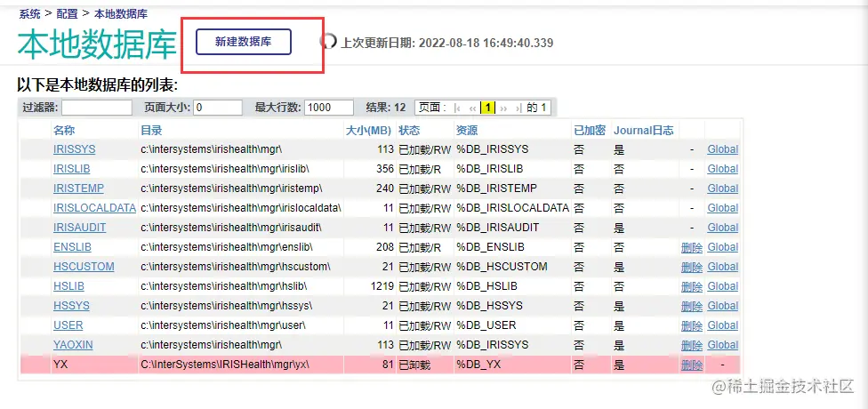The height and width of the screenshot is (409, 868).
Task: Select the 上次更新日期 timestamp text
Action: (446, 43)
